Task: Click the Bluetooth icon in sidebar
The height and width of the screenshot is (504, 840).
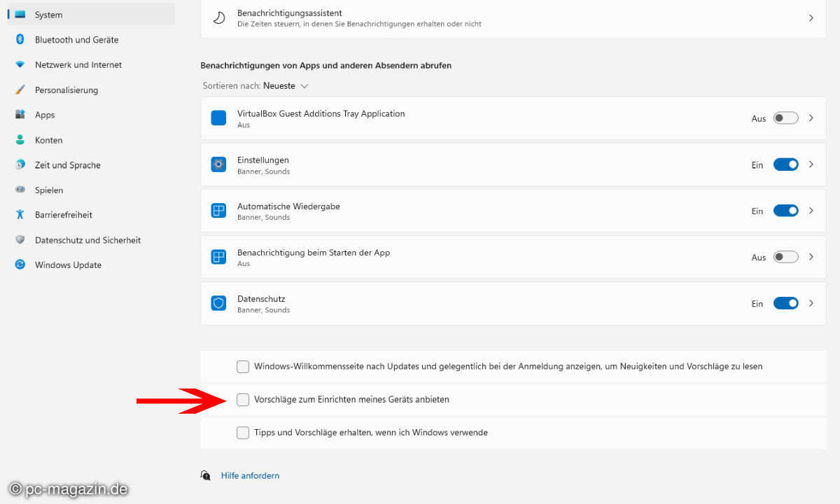Action: coord(20,40)
